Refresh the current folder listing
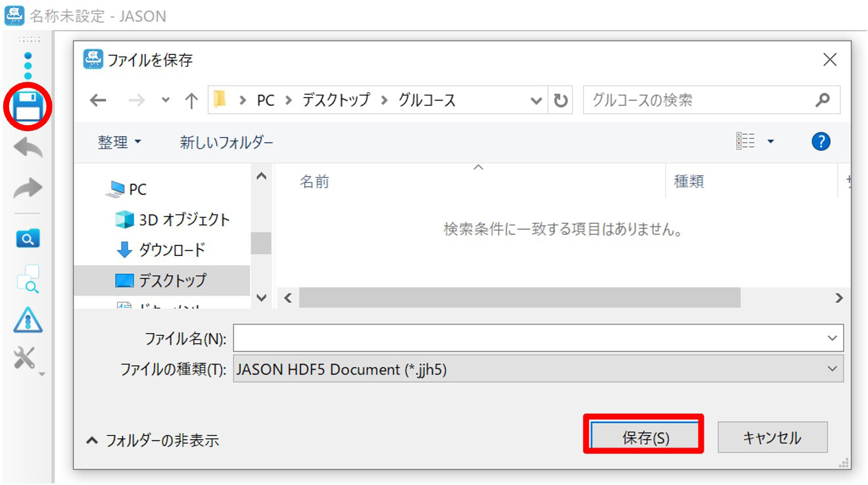Image resolution: width=868 pixels, height=485 pixels. coord(560,101)
